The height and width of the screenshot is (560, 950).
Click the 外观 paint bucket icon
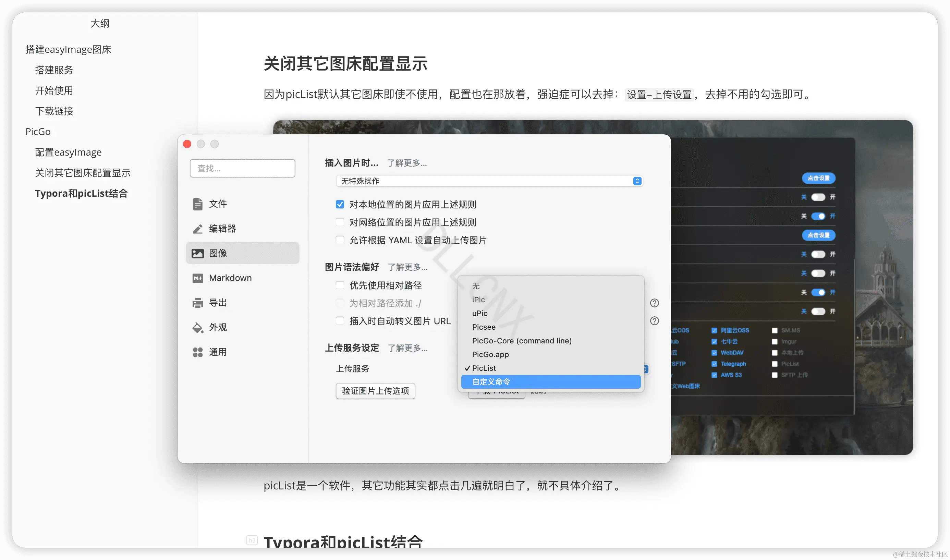197,328
